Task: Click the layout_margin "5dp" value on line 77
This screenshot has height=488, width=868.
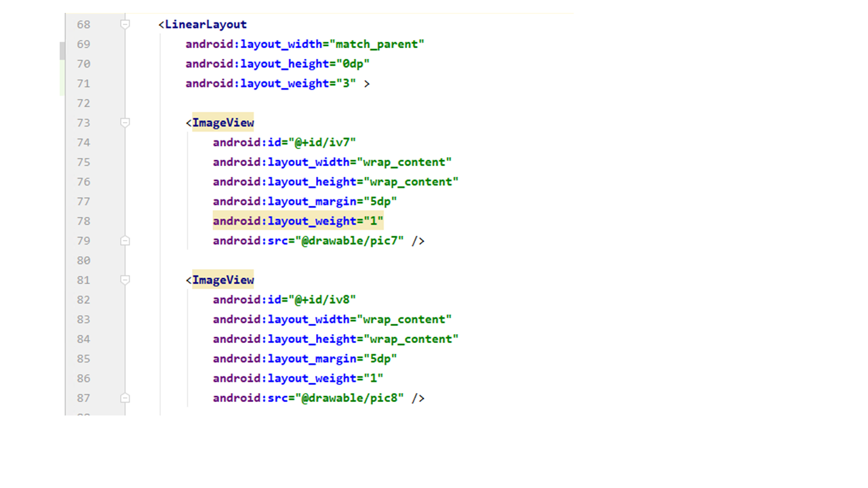Action: (380, 201)
